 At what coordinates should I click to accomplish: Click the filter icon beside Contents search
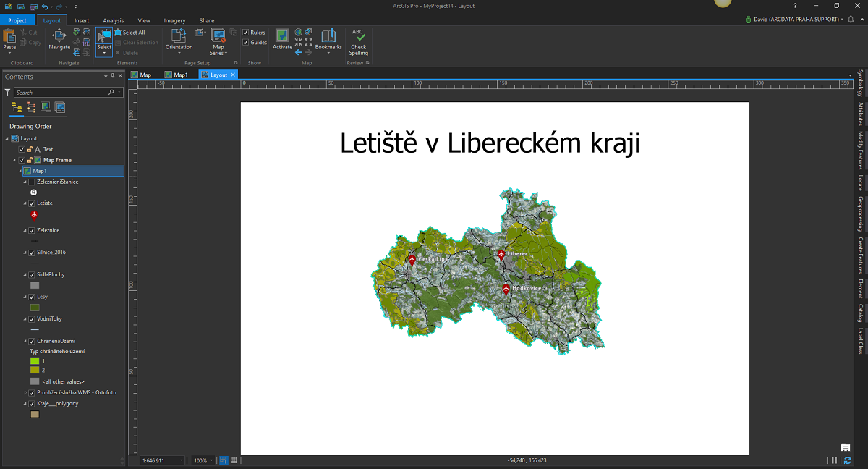(7, 93)
